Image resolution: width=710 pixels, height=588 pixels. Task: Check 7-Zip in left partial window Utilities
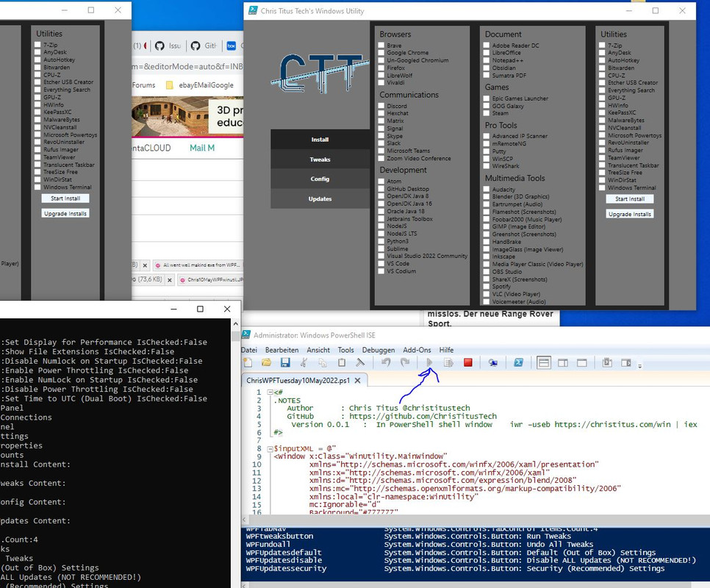pyautogui.click(x=37, y=45)
